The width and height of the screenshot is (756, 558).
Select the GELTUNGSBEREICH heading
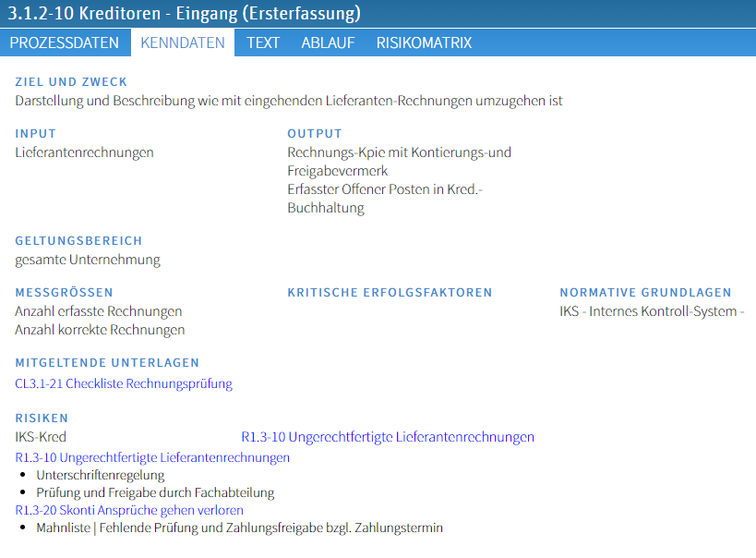click(78, 240)
